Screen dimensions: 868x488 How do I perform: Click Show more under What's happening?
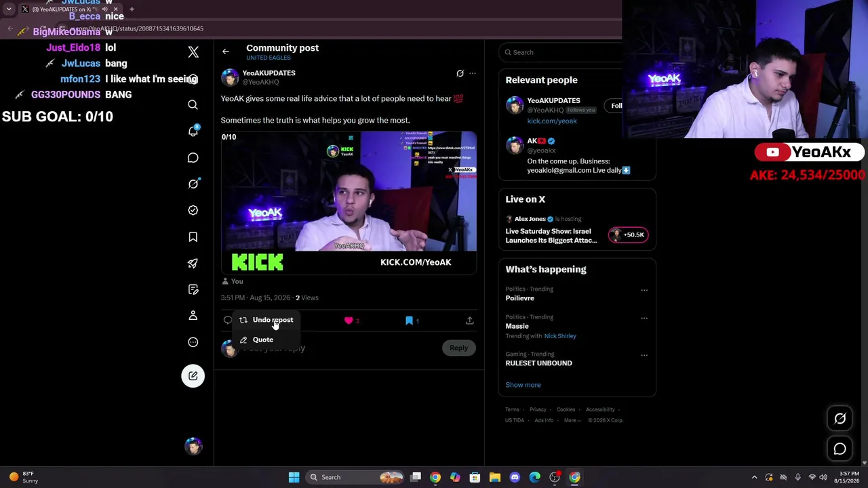pos(523,385)
